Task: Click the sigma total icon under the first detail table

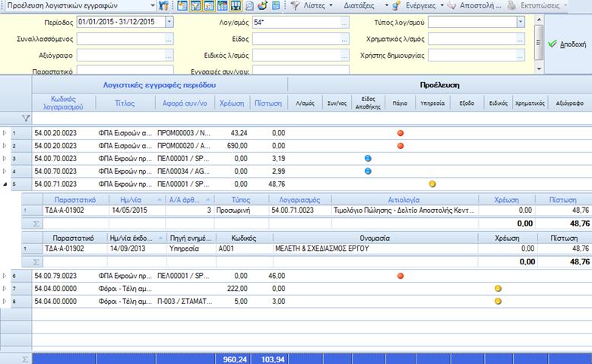Action: [36, 223]
